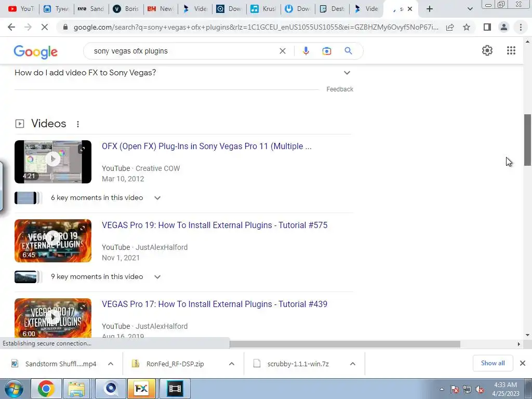Open Chrome three-dot menu

[521, 27]
